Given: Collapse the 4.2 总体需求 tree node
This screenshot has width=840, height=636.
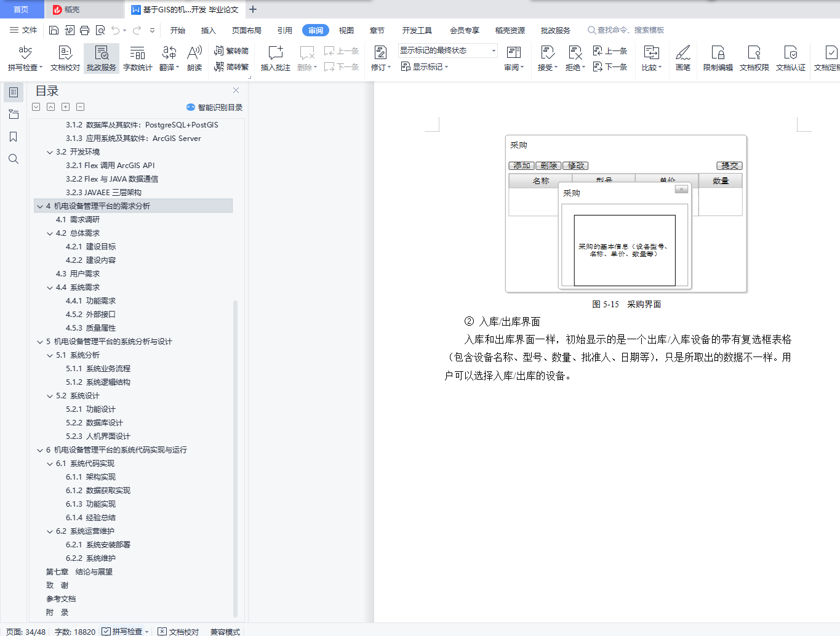Looking at the screenshot, I should point(50,233).
